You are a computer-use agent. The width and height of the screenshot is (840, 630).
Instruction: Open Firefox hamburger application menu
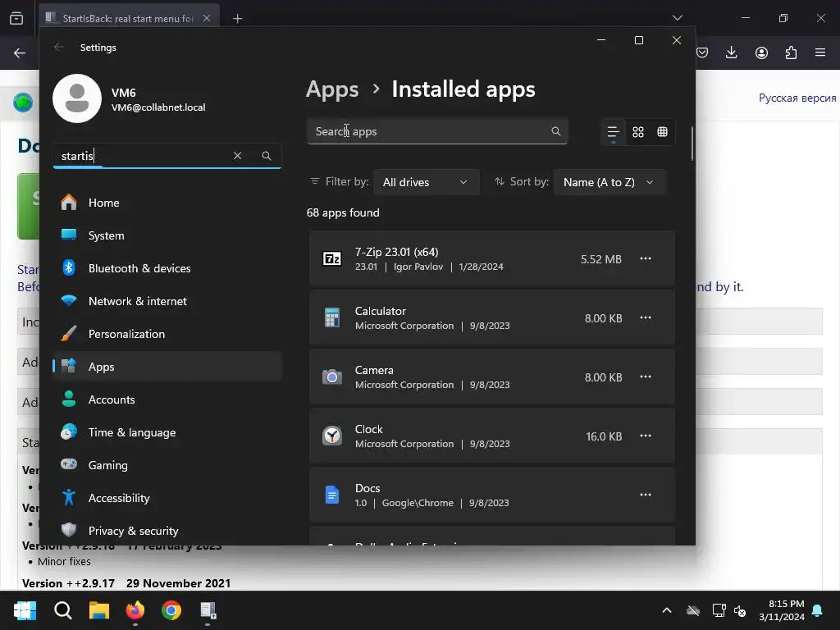(820, 52)
